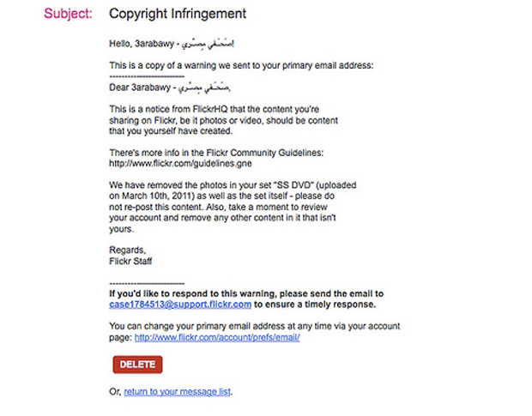Screen dimensions: 532x416
Task: Click the 'Copyright Infringement' subject title
Action: click(x=178, y=15)
